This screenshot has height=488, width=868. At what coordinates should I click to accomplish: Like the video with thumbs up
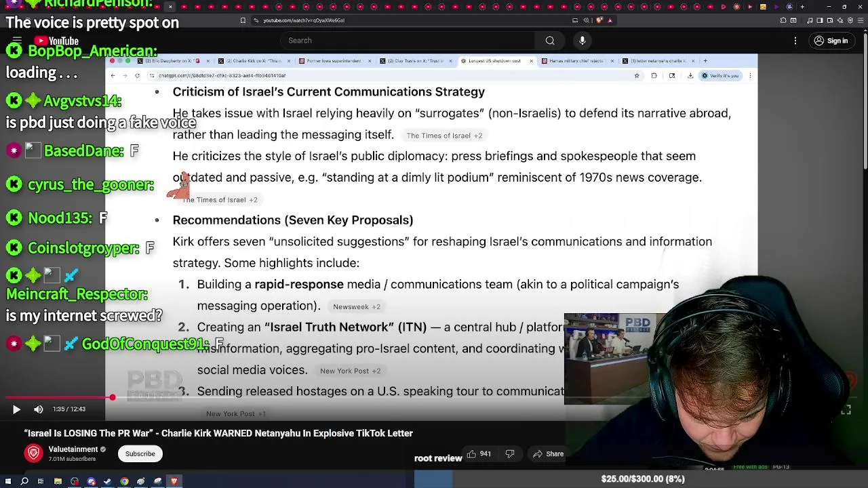[479, 453]
